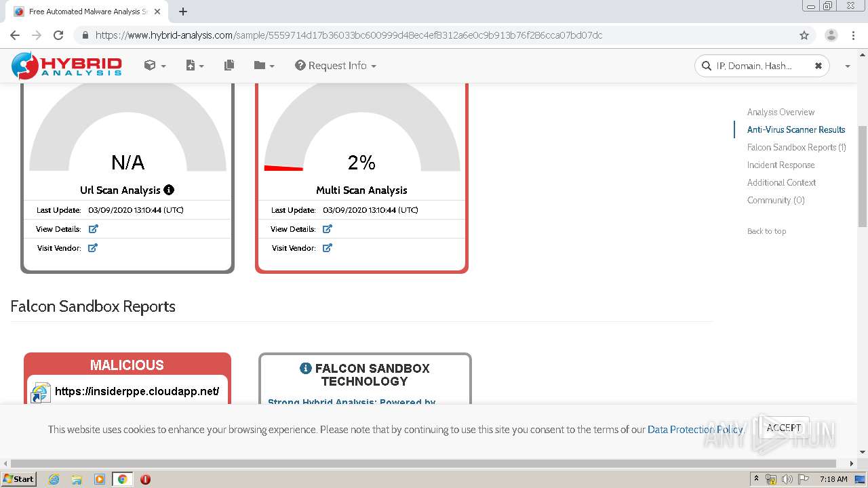Viewport: 868px width, 488px height.
Task: Click the 7:18 AM clock in the tray
Action: [x=833, y=479]
